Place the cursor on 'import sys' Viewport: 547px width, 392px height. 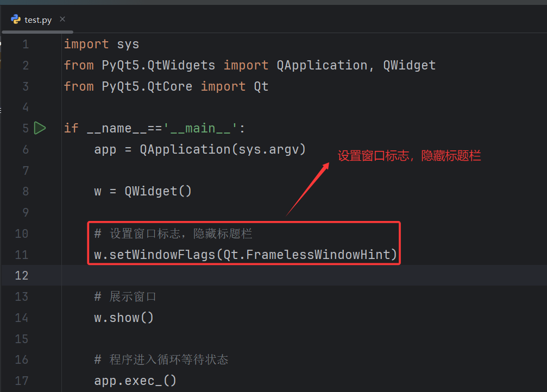(102, 45)
